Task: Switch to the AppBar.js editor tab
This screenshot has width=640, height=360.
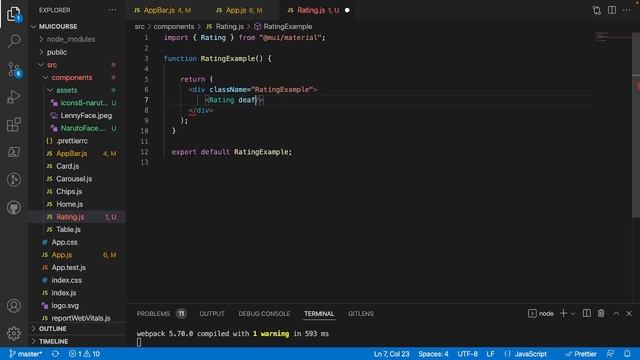Action: [162, 10]
